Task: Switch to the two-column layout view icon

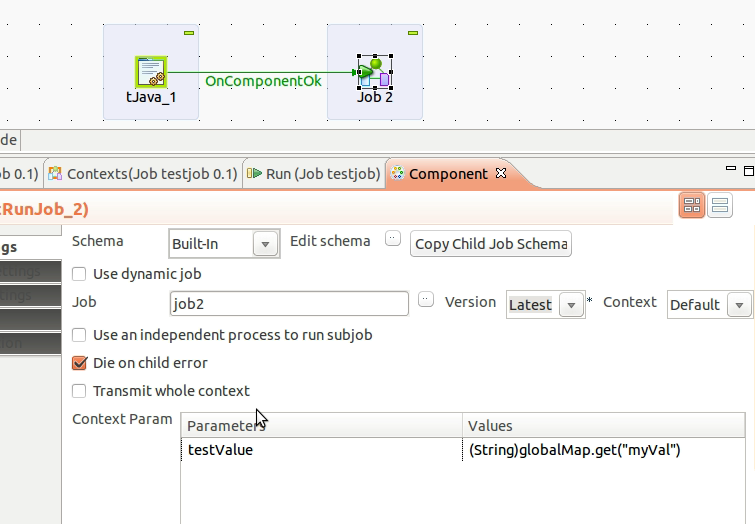Action: tap(691, 206)
